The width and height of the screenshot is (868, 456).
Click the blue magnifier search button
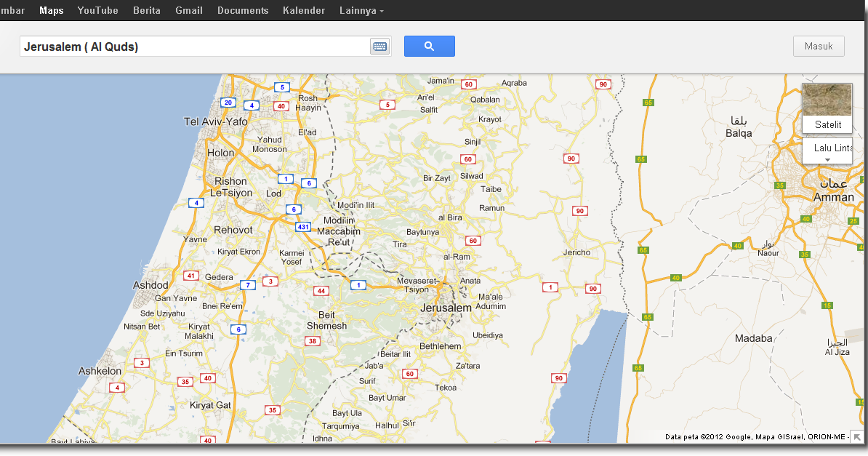click(430, 46)
